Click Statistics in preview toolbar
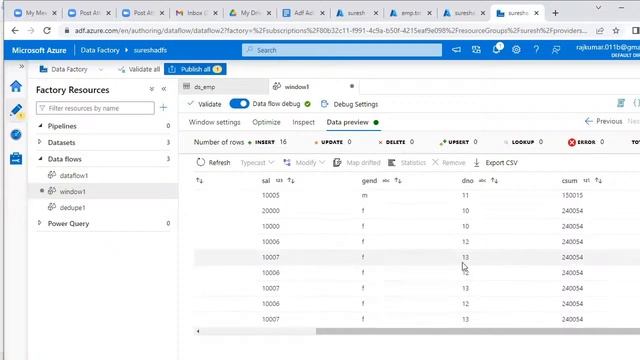 click(x=407, y=162)
